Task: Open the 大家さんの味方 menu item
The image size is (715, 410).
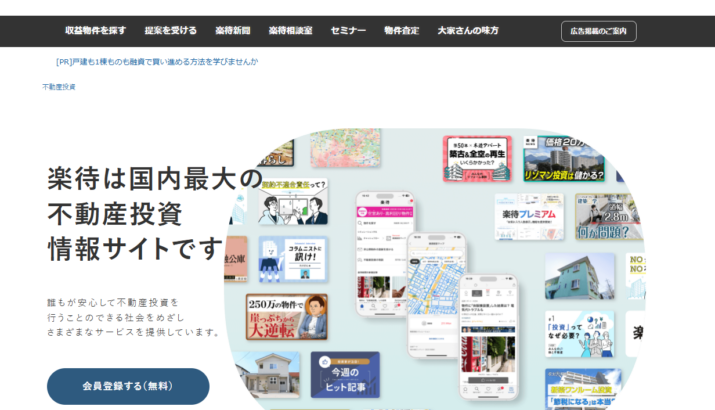Action: coord(468,31)
